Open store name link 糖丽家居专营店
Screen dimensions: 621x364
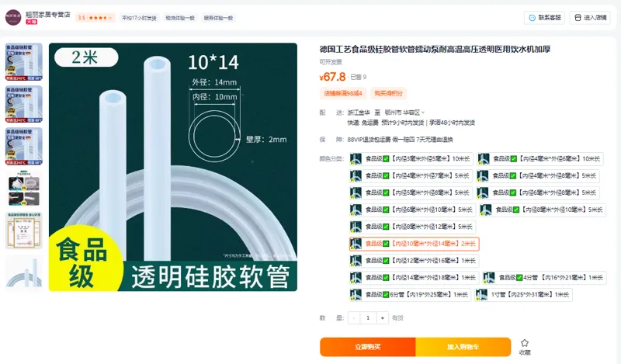(48, 14)
